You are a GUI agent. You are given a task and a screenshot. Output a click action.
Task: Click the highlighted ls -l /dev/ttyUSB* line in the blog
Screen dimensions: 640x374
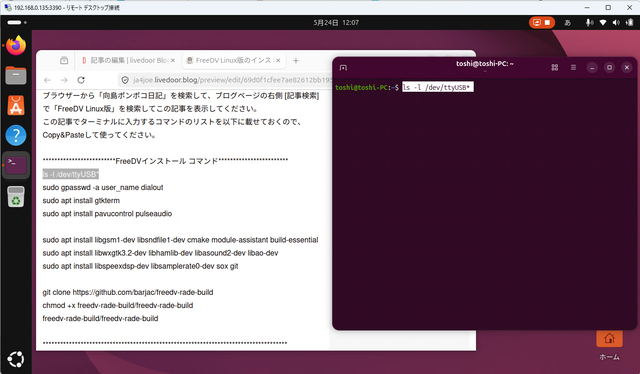pos(71,174)
